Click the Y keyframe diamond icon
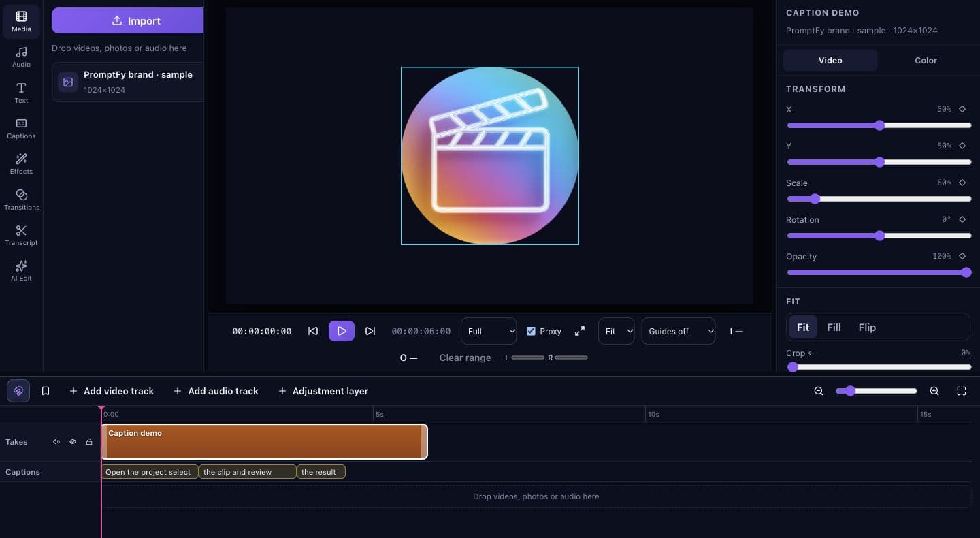980x538 pixels. point(962,146)
